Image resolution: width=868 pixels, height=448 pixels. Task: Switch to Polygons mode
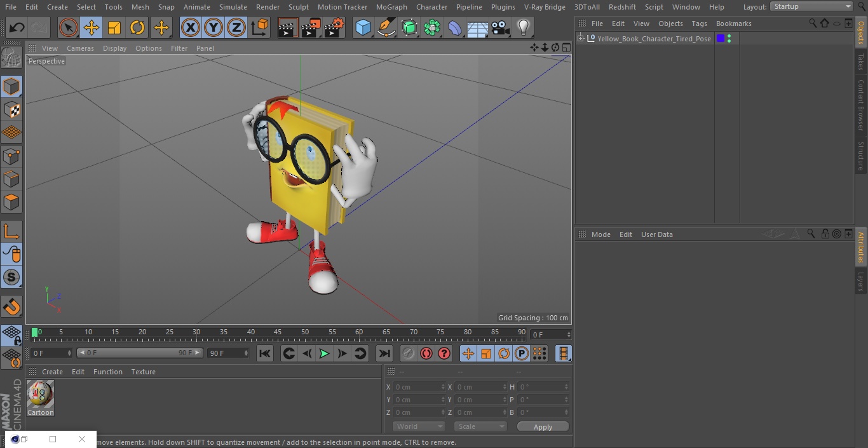click(x=12, y=203)
